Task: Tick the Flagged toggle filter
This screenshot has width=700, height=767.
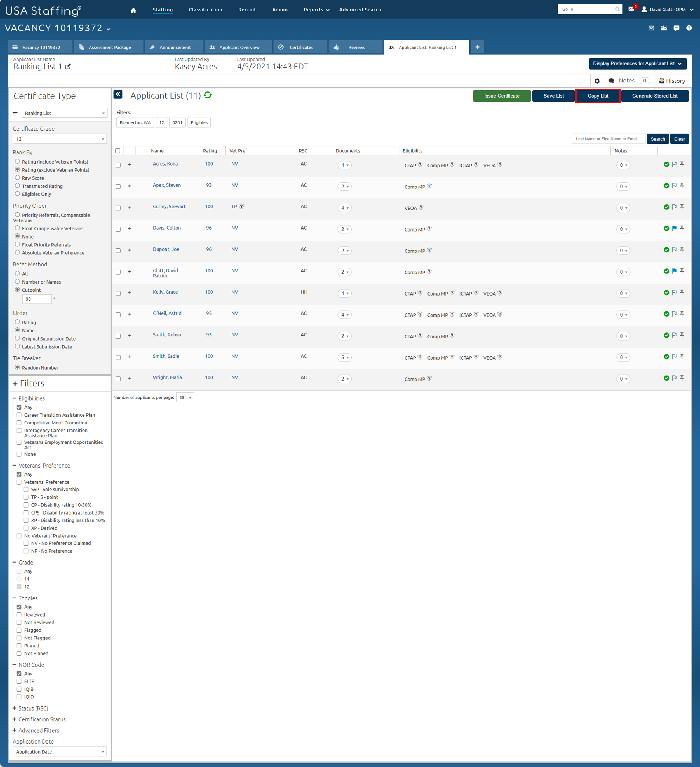Action: pos(19,630)
